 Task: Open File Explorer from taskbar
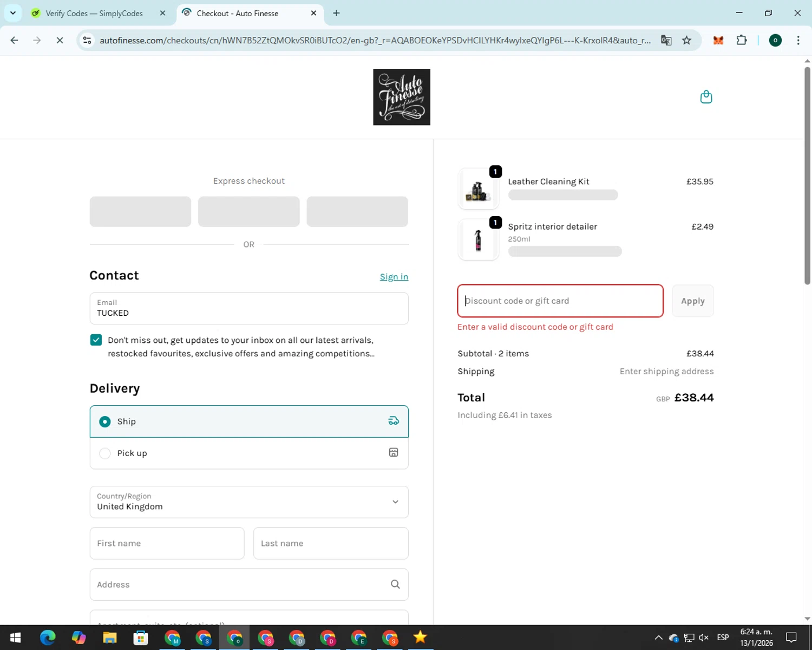(x=110, y=638)
